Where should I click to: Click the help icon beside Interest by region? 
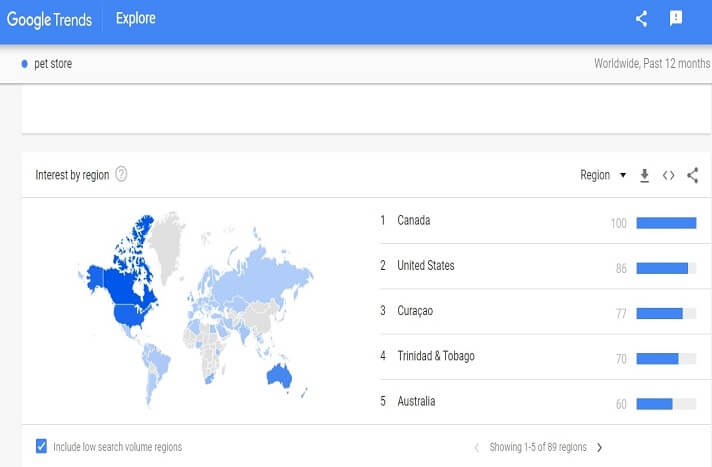coord(121,175)
